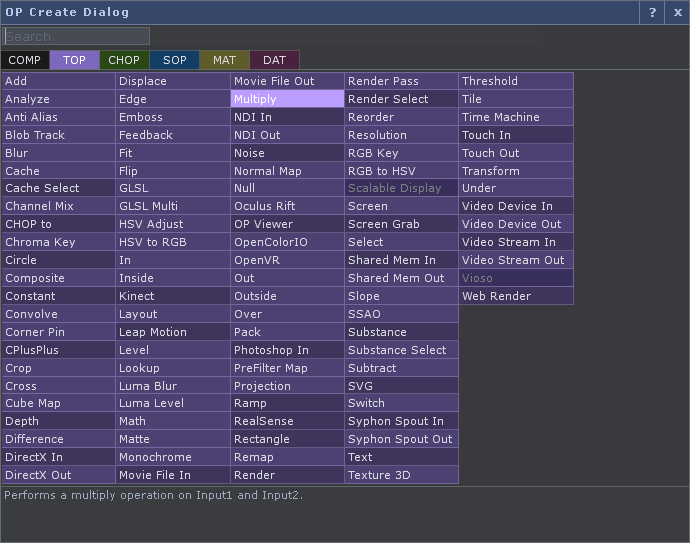This screenshot has height=543, width=690.
Task: Create a Movie File In operator
Action: [x=173, y=475]
